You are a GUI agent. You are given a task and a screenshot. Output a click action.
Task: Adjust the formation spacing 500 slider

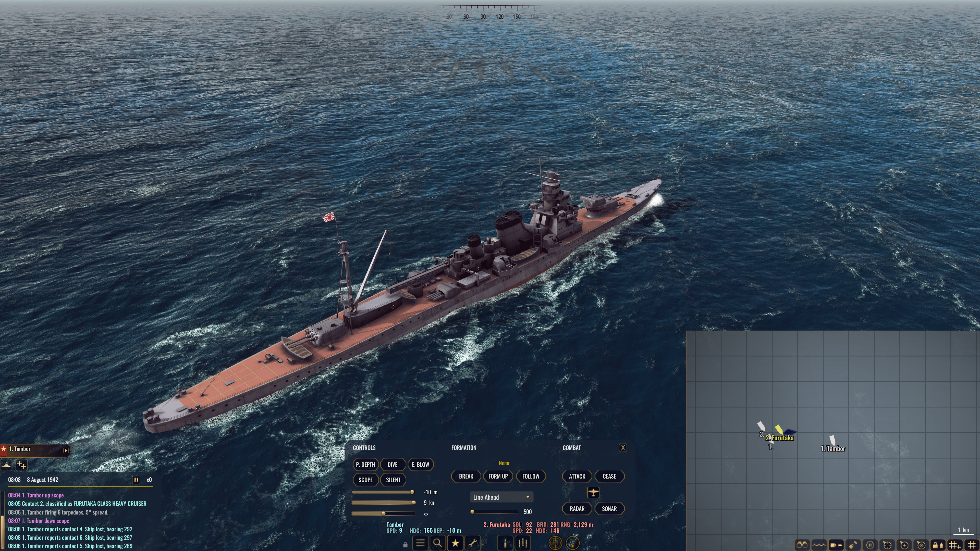tap(495, 512)
